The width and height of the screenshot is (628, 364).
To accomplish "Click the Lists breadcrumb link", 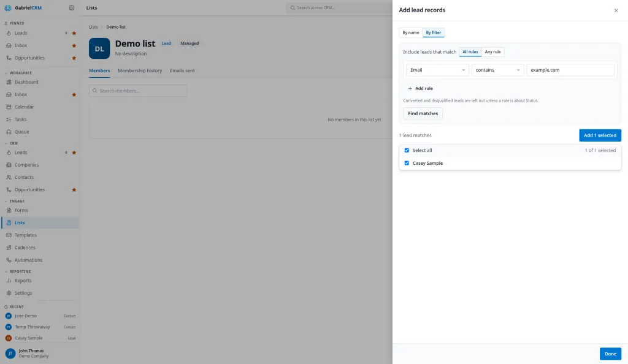I will [x=93, y=27].
